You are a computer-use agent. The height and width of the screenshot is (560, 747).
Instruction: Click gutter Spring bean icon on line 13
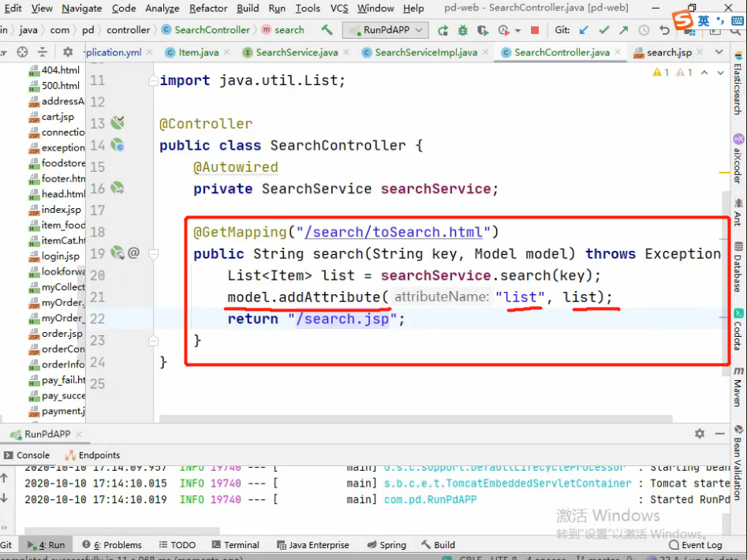[118, 123]
